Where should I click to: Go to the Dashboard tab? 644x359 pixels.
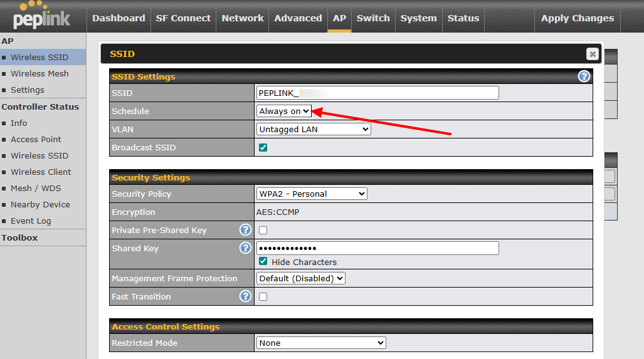pyautogui.click(x=119, y=18)
